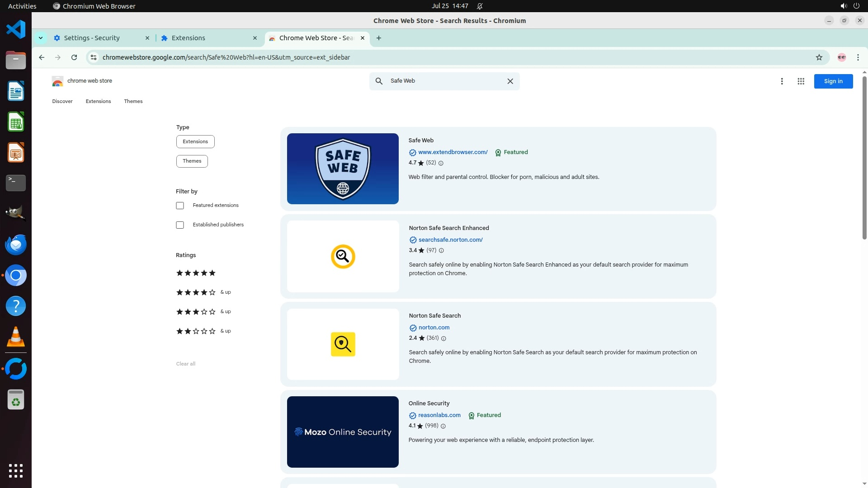Check the Established publishers filter
The image size is (868, 488).
tap(180, 225)
